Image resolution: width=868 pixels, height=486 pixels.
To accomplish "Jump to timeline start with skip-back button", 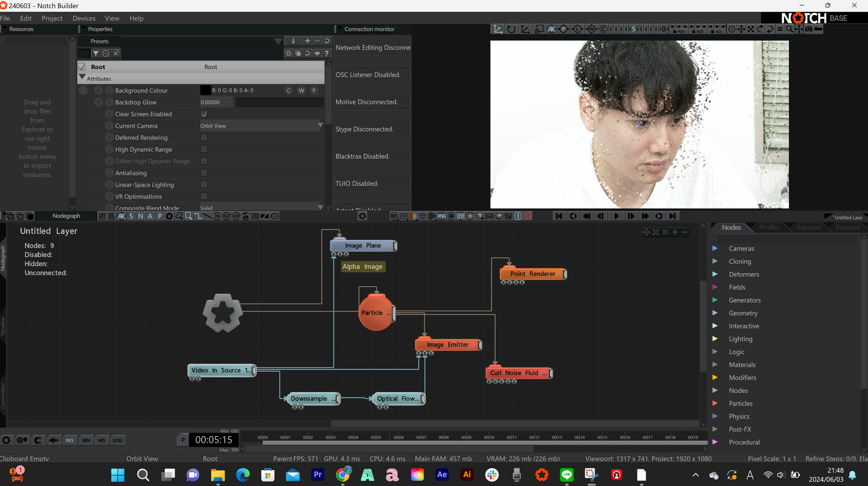I will 559,216.
